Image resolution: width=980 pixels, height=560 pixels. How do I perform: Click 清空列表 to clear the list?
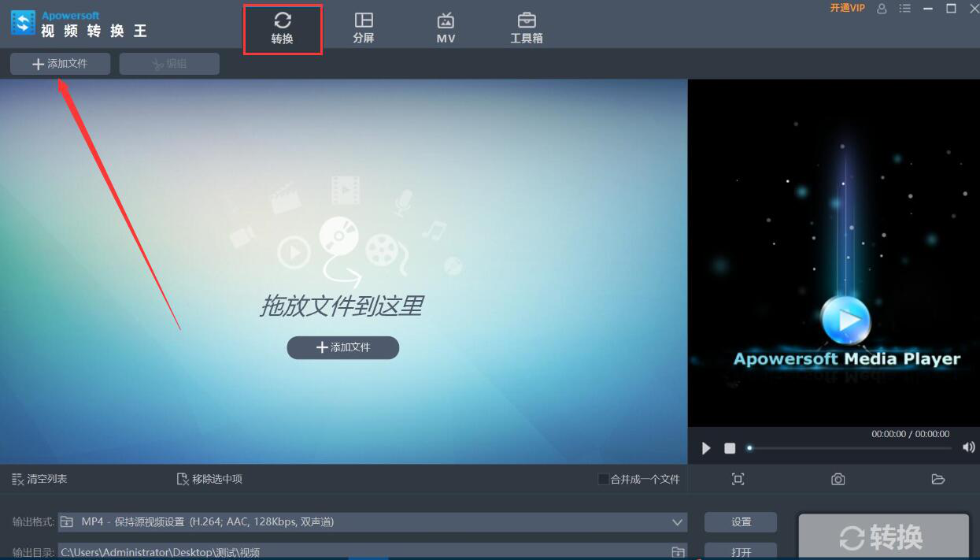[39, 479]
